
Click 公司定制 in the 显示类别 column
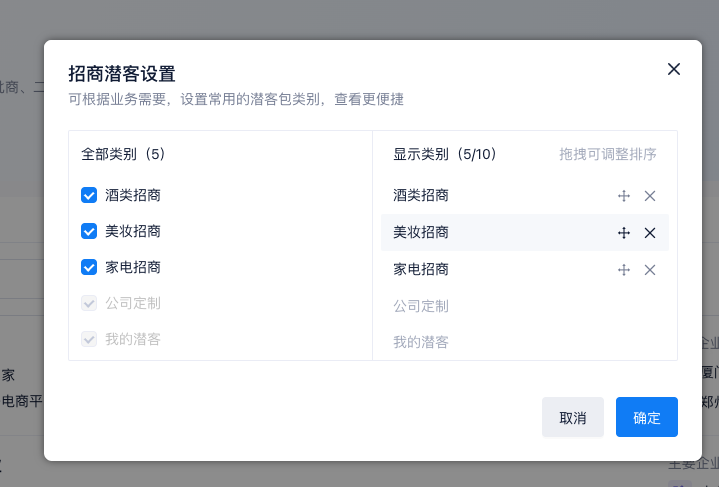coord(421,306)
